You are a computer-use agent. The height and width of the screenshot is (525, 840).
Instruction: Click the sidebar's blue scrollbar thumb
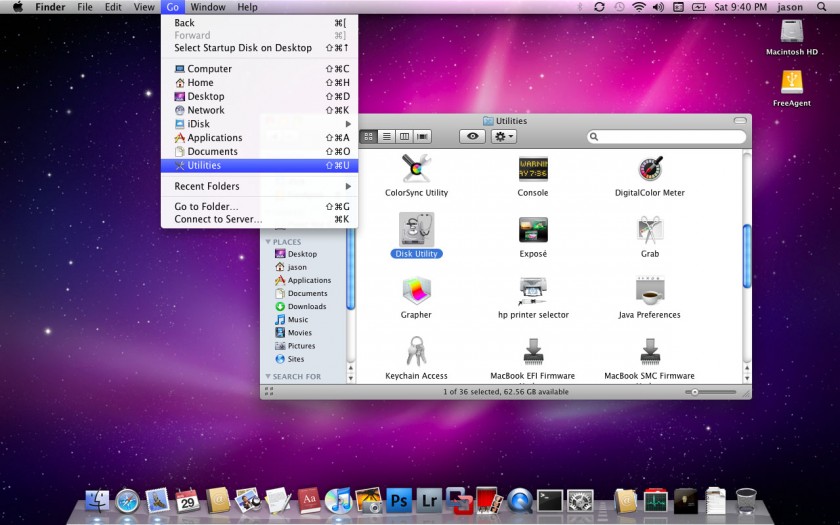click(350, 269)
